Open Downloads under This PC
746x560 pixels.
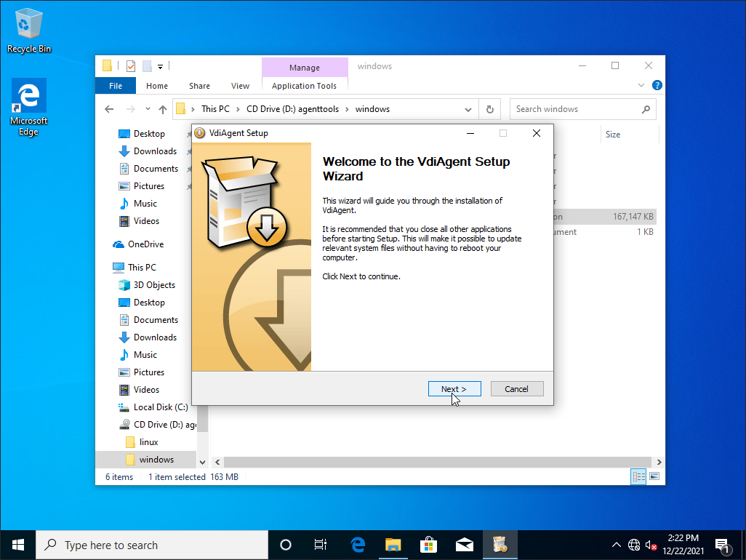click(155, 337)
